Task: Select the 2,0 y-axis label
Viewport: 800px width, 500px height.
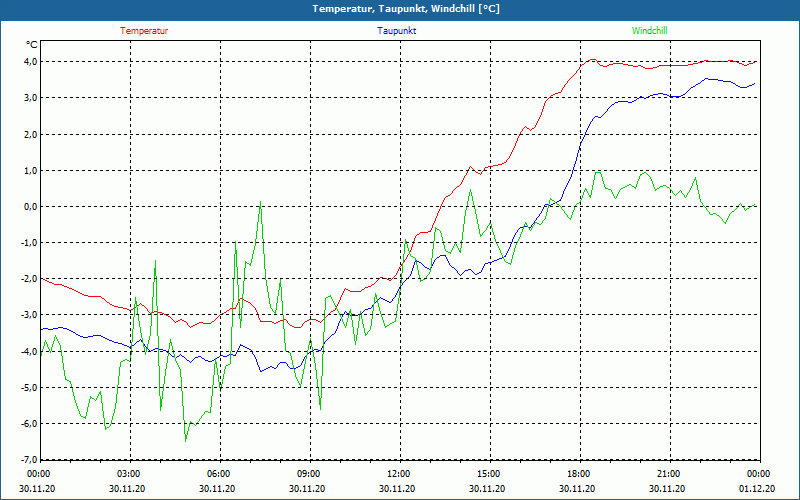Action: [30, 134]
